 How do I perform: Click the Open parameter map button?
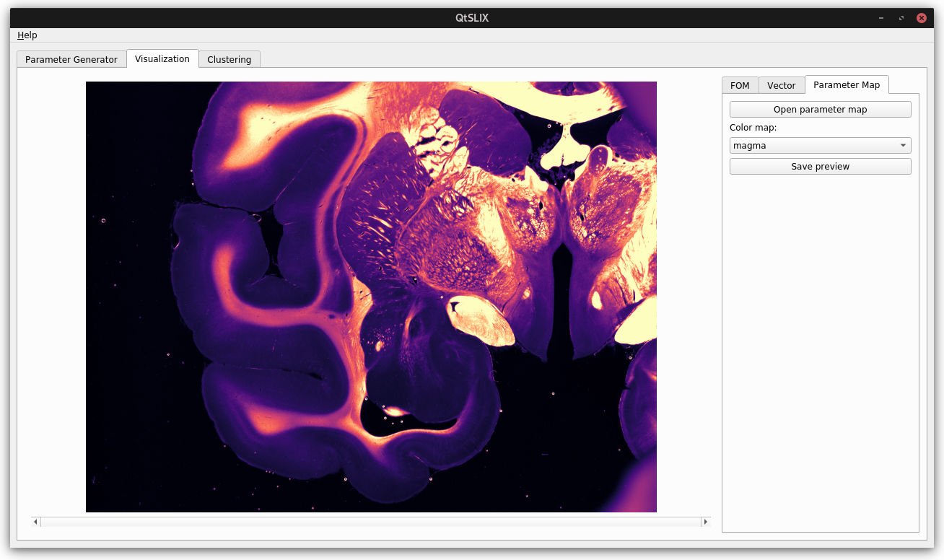pos(820,110)
